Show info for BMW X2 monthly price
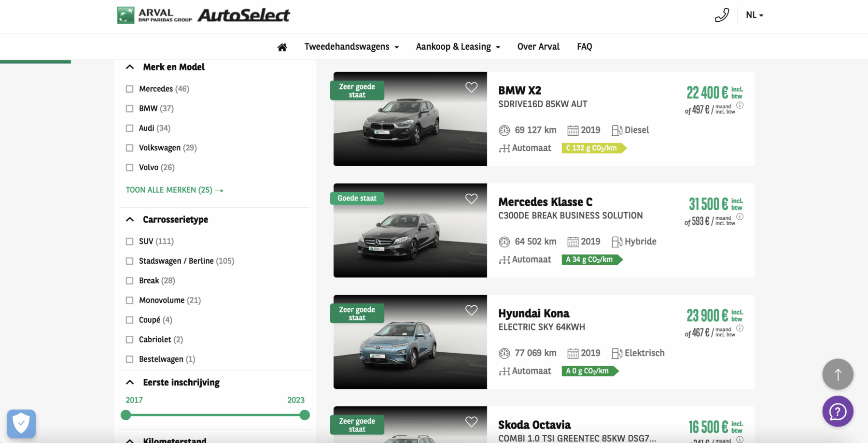The width and height of the screenshot is (868, 443). pyautogui.click(x=740, y=105)
